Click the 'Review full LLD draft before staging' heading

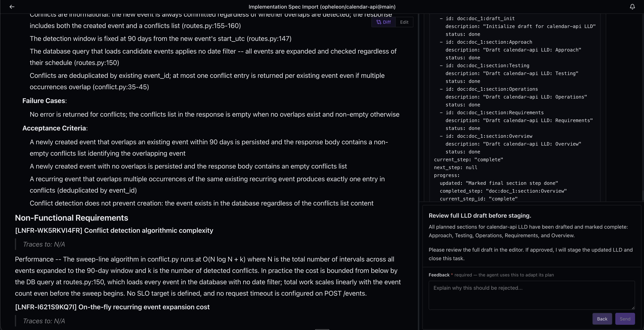point(480,216)
